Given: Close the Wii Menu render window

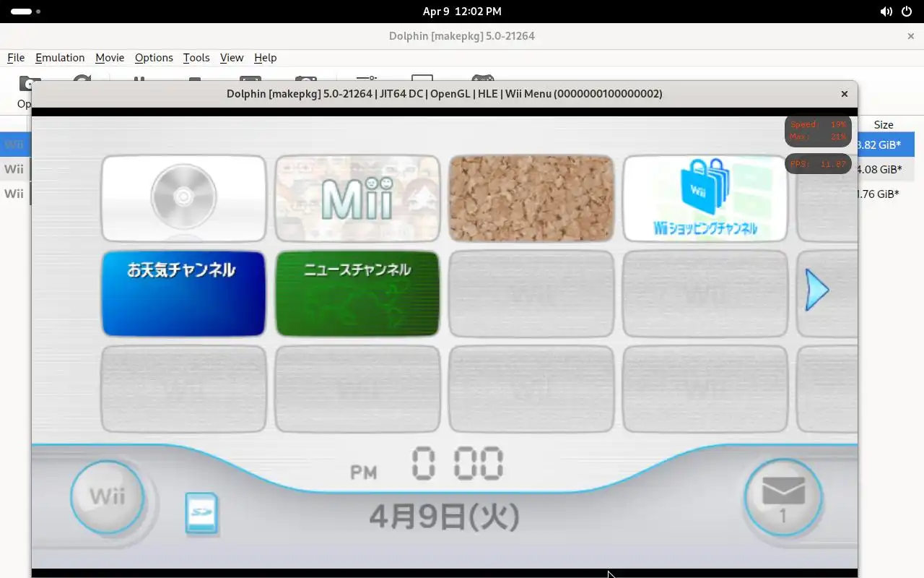Looking at the screenshot, I should 844,94.
